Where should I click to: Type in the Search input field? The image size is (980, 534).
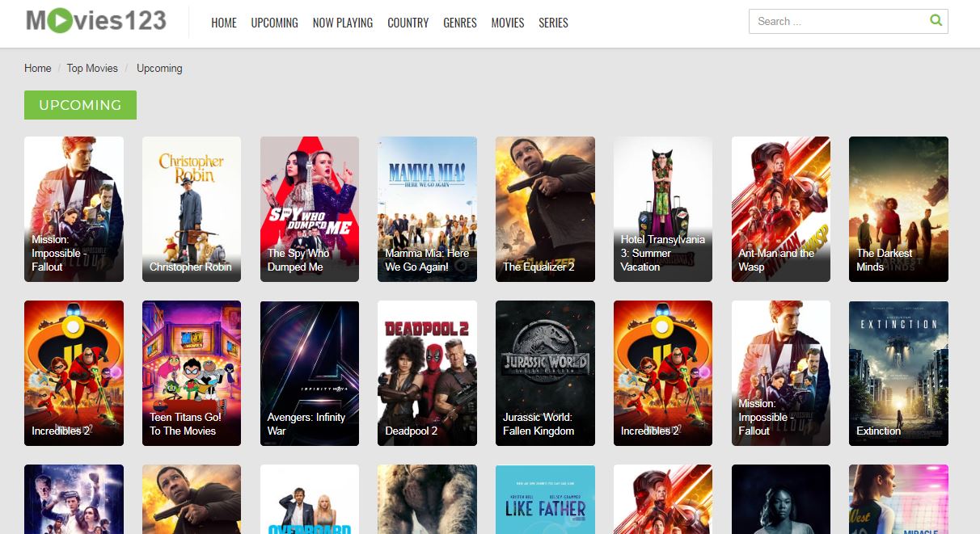[x=837, y=22]
